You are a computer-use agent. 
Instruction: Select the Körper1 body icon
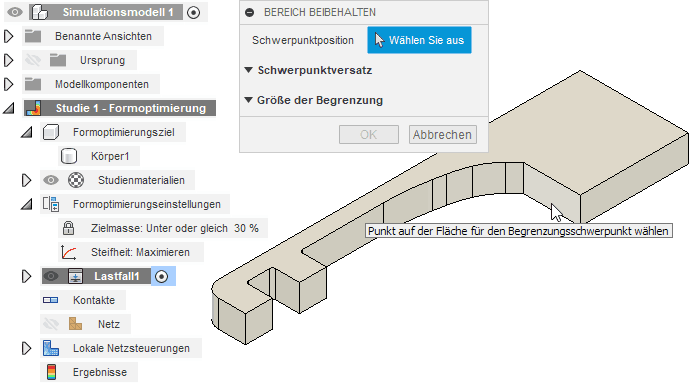click(69, 156)
